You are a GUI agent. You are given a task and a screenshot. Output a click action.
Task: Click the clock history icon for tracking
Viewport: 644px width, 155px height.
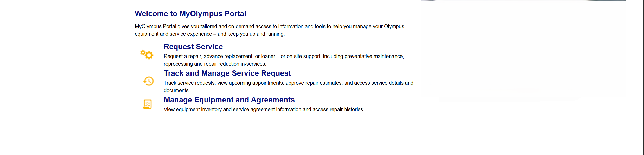click(x=148, y=81)
